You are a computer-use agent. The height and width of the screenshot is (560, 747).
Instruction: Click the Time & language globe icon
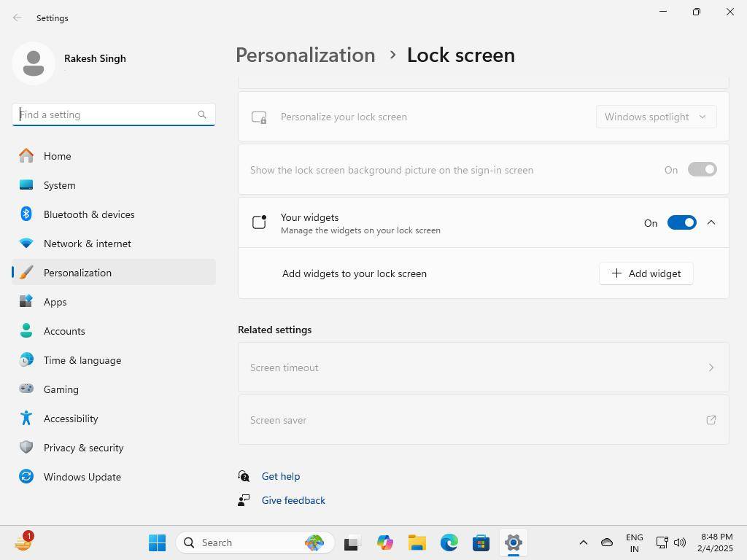26,359
